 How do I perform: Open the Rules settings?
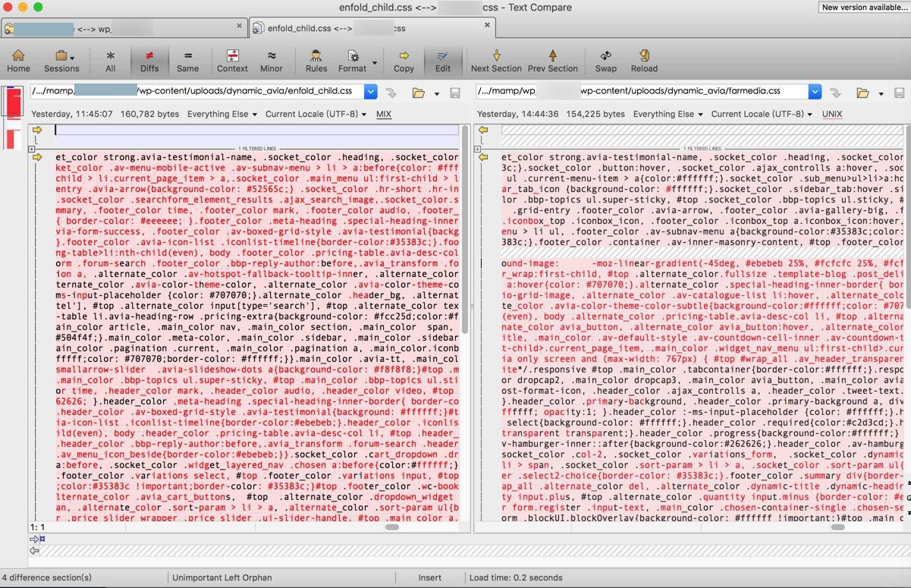coord(316,61)
